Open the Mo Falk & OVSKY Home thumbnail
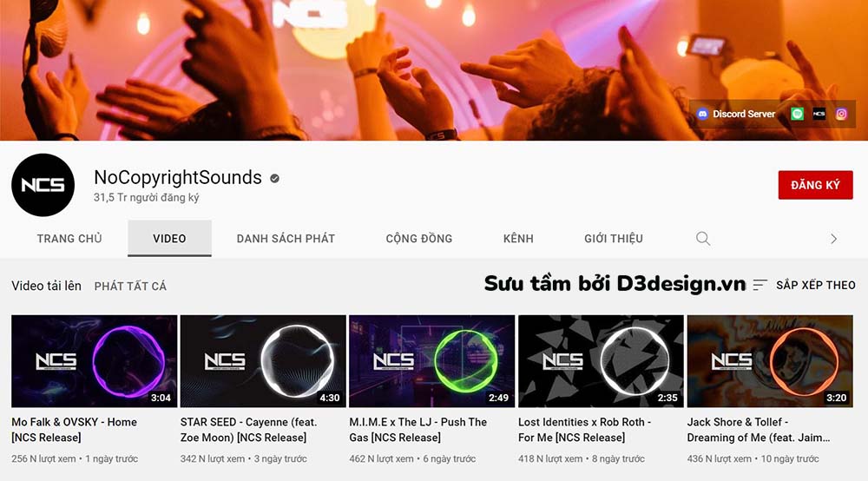Image resolution: width=868 pixels, height=481 pixels. (x=94, y=361)
